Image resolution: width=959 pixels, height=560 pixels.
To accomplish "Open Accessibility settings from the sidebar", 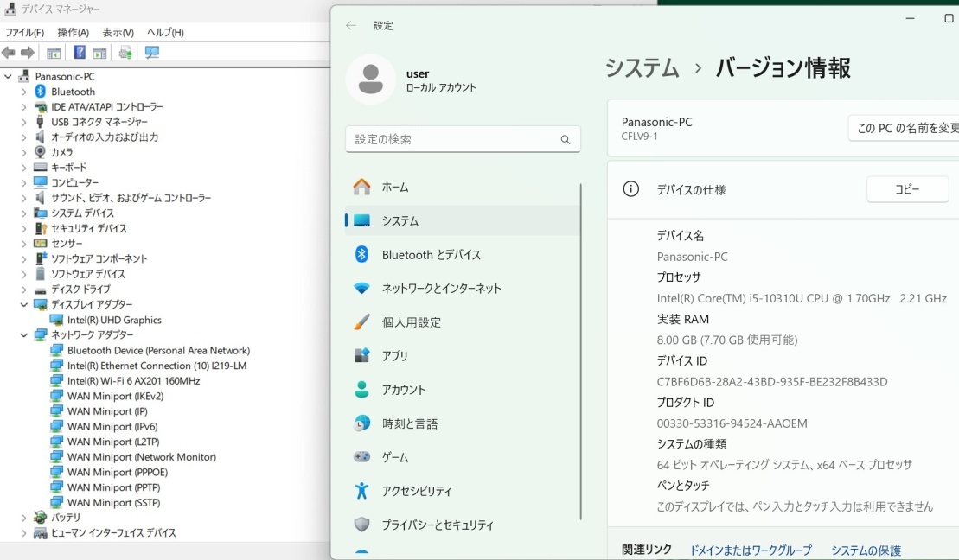I will (x=361, y=491).
